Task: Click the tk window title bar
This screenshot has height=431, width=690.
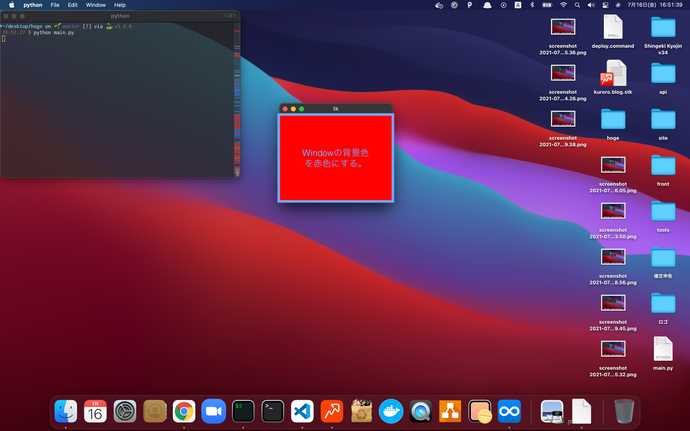Action: coord(336,108)
